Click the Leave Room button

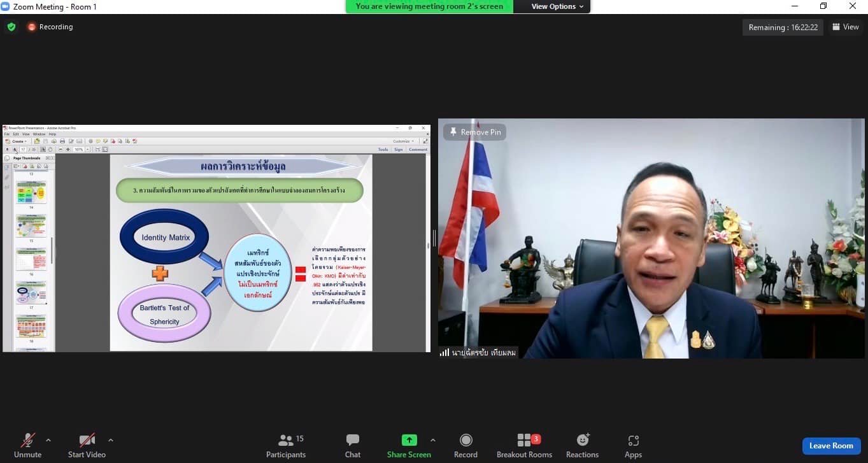831,446
